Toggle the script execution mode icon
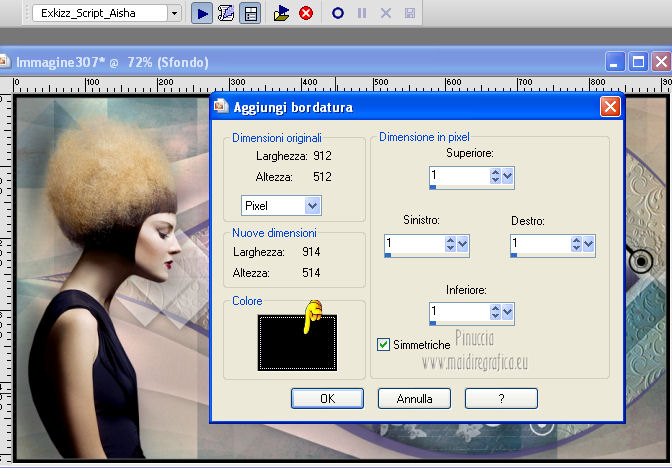 (x=250, y=13)
